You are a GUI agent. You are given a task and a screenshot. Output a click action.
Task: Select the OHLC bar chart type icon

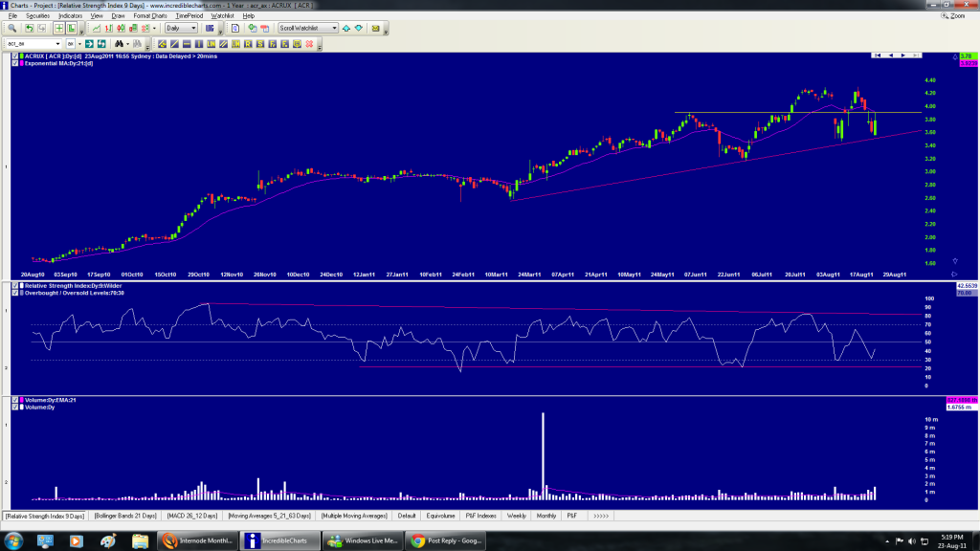pyautogui.click(x=109, y=28)
